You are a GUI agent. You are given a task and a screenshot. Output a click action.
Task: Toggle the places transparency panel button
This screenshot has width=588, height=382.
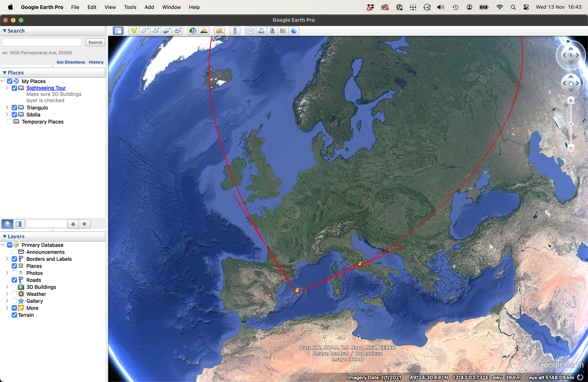19,224
